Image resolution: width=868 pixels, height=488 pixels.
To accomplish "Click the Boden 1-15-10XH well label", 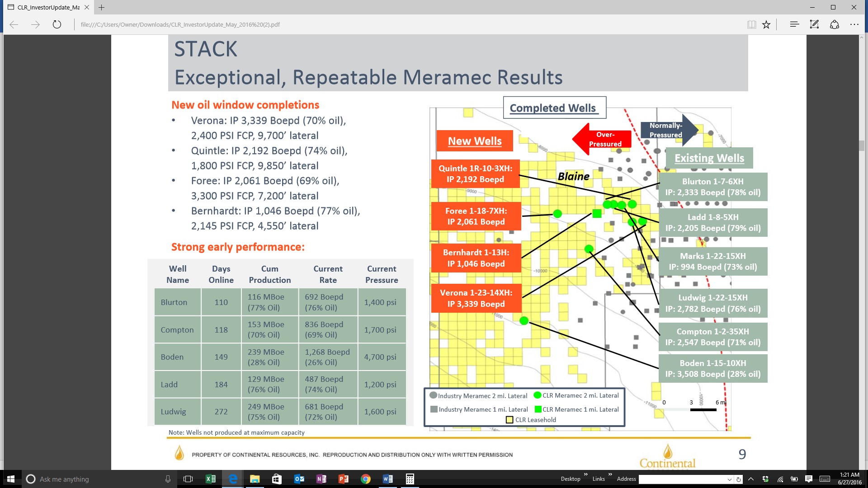I will [713, 369].
